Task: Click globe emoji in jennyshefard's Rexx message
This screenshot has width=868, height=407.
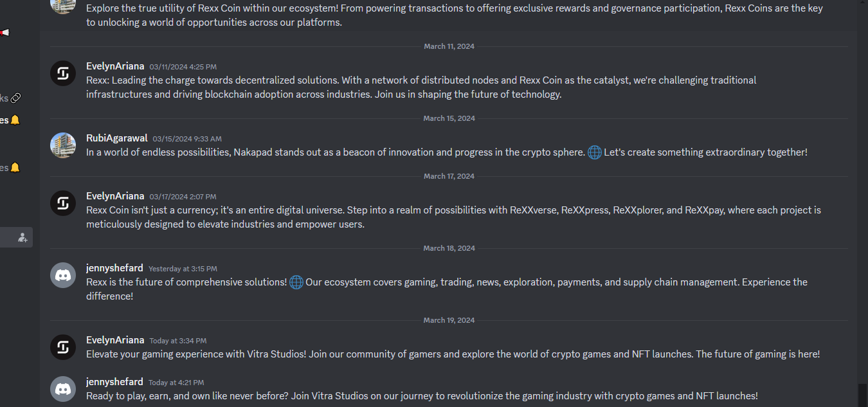Action: 296,282
